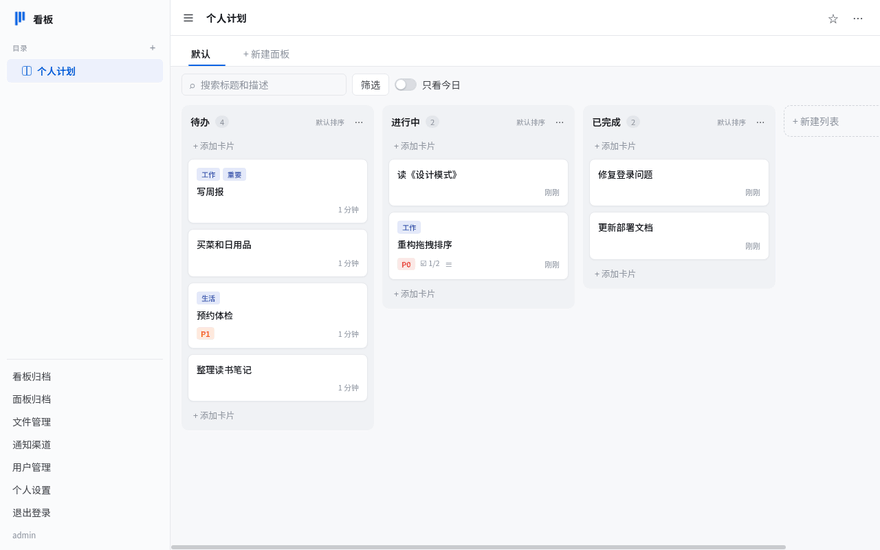
Task: Click the P1 priority badge on 预约体检
Action: pyautogui.click(x=205, y=333)
